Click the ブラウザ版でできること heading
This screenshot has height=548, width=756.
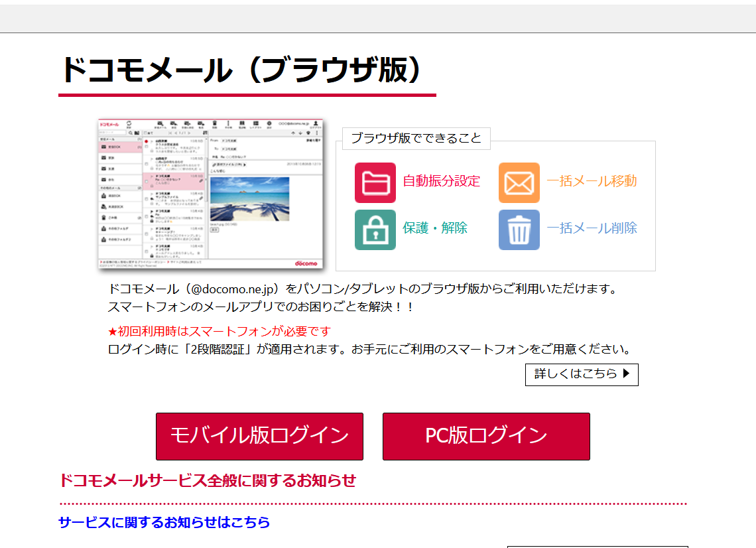(x=416, y=139)
